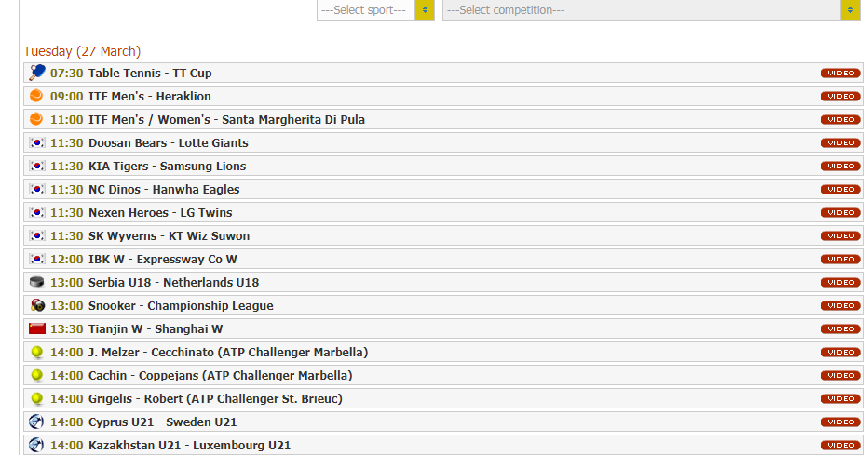Click VIDEO badge for Kazakhstan U21 match
This screenshot has width=868, height=455.
click(840, 445)
